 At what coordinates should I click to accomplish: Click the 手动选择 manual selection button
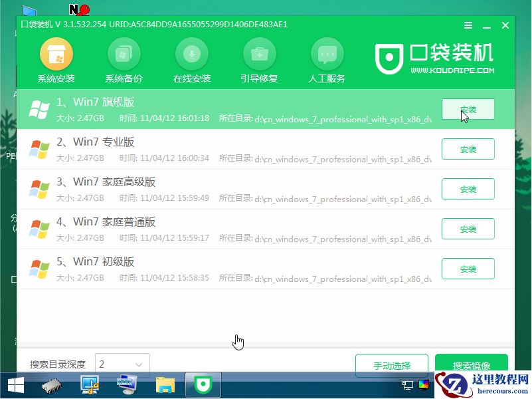pos(391,365)
